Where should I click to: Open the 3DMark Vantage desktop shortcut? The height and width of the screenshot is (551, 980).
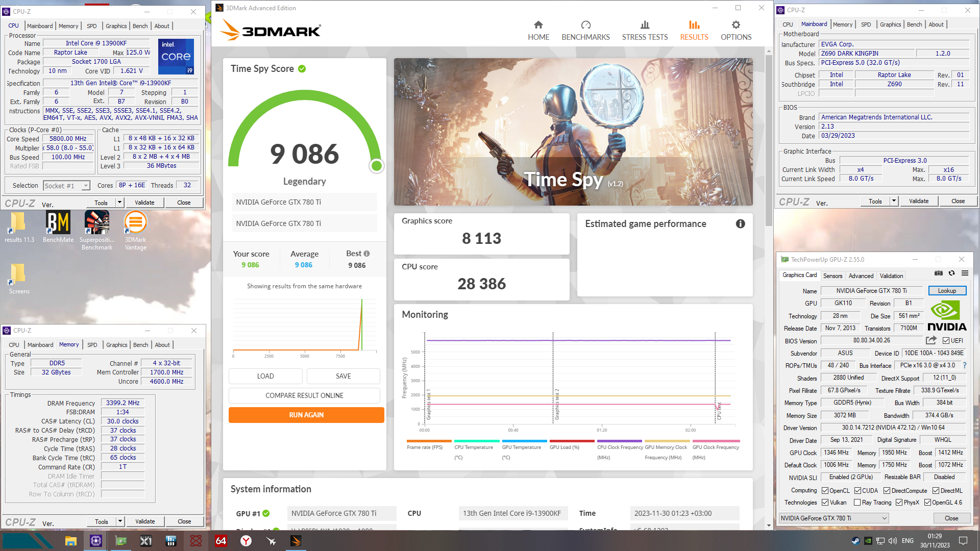pyautogui.click(x=135, y=231)
